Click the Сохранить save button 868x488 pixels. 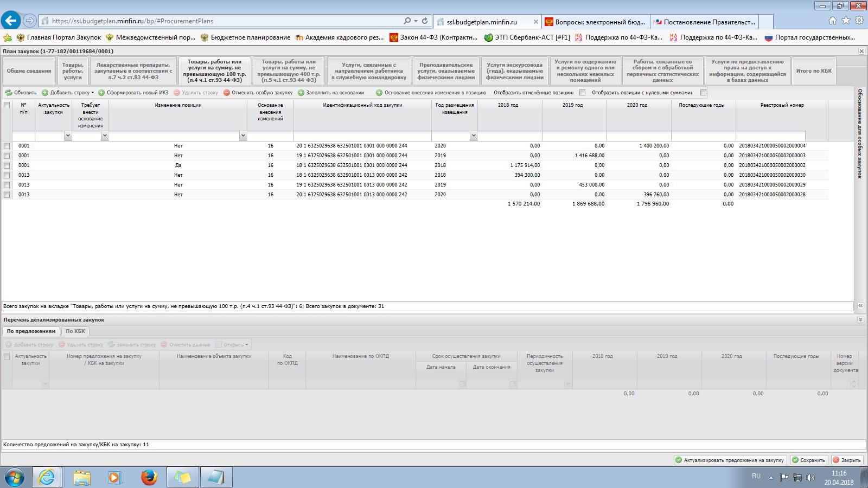(808, 460)
